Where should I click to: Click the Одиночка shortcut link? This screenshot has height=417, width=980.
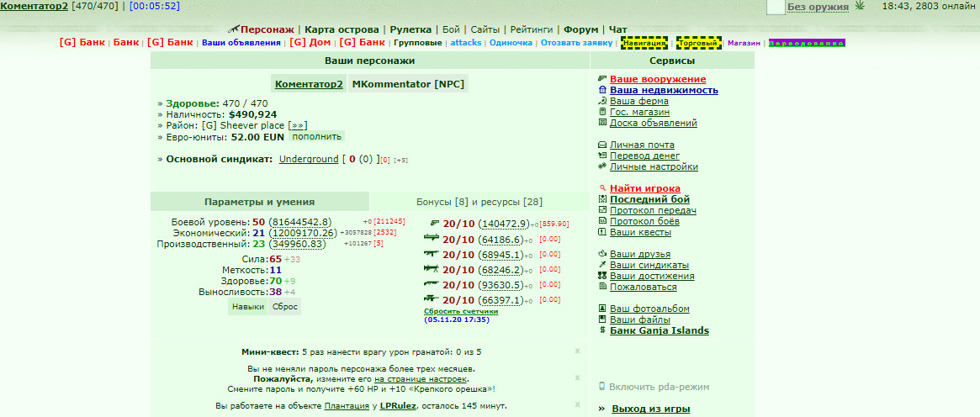511,43
